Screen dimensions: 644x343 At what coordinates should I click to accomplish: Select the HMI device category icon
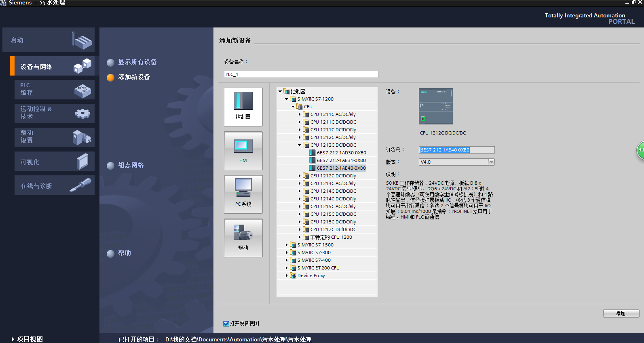click(243, 150)
